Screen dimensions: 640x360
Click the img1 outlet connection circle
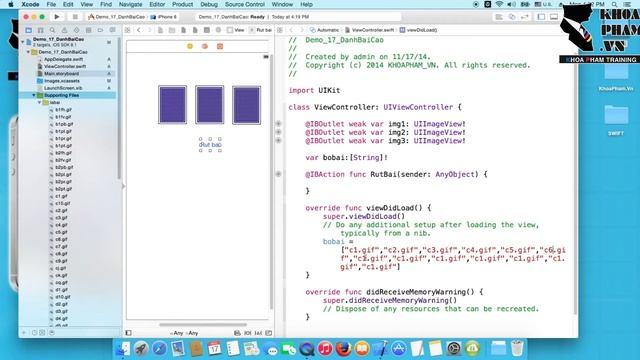coord(278,124)
